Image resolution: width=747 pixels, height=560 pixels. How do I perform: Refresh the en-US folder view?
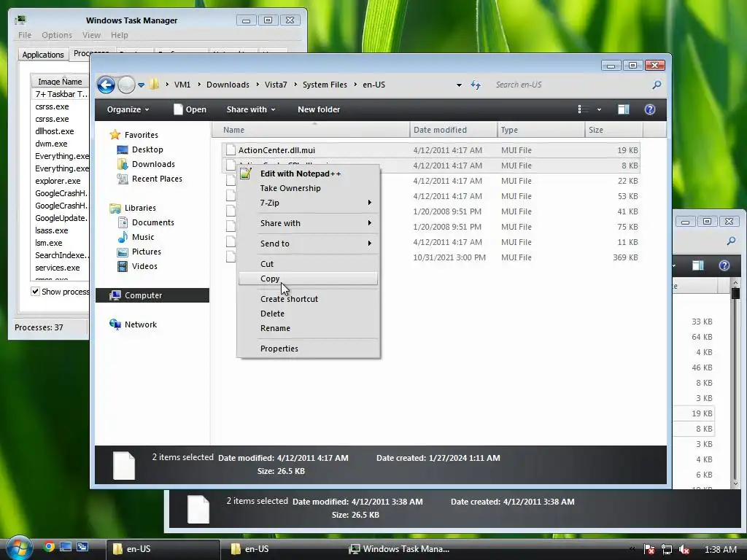tap(476, 85)
